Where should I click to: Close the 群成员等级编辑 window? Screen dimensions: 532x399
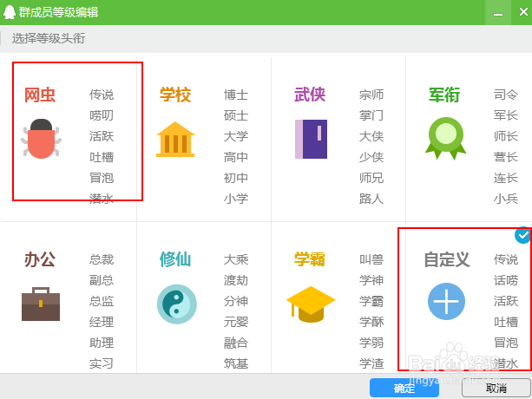523,12
